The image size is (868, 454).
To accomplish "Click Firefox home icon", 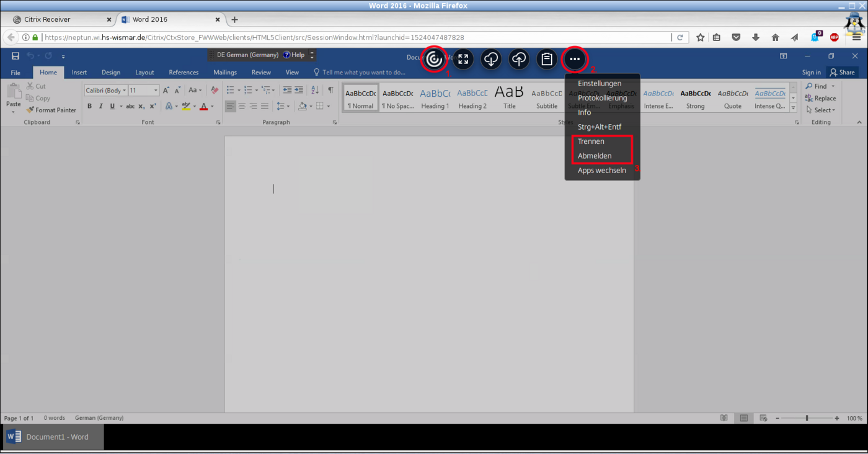I will click(x=775, y=37).
